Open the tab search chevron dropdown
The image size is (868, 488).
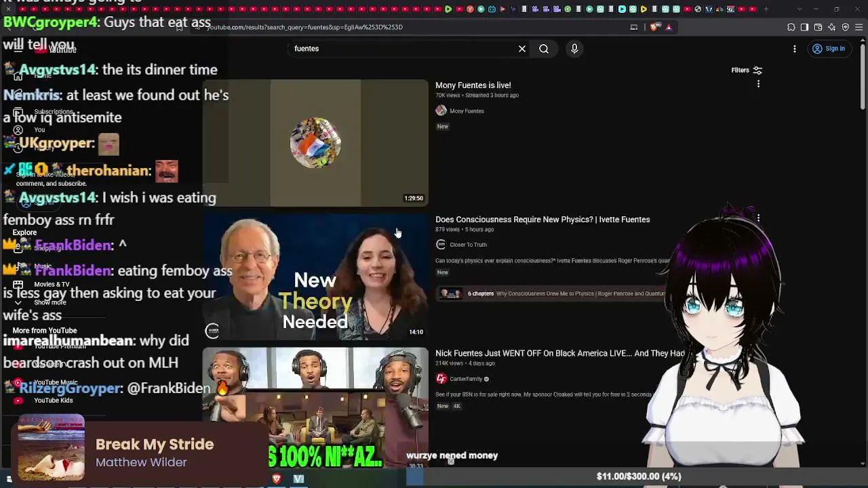tap(799, 9)
